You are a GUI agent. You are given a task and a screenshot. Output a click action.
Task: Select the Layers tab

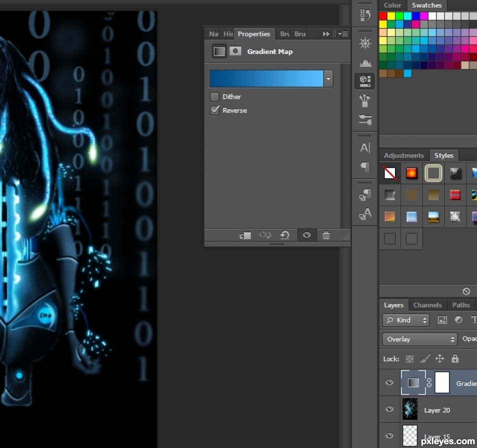393,305
